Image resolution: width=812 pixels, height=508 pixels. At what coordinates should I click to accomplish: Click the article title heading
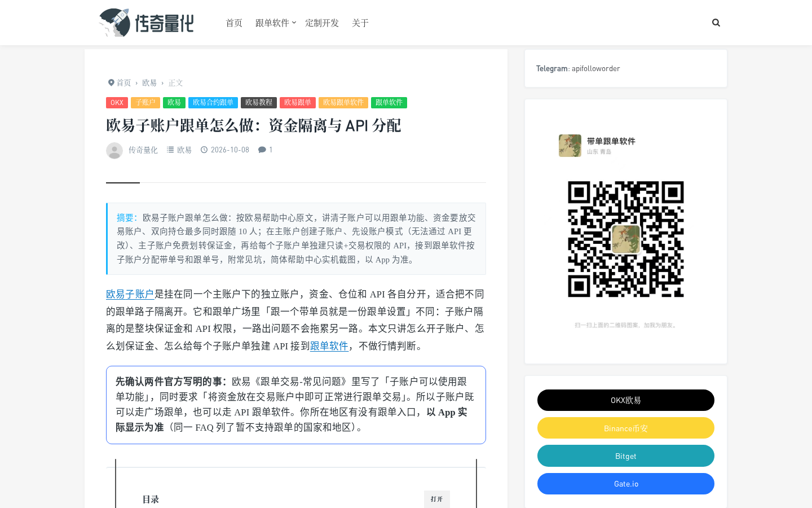point(254,125)
